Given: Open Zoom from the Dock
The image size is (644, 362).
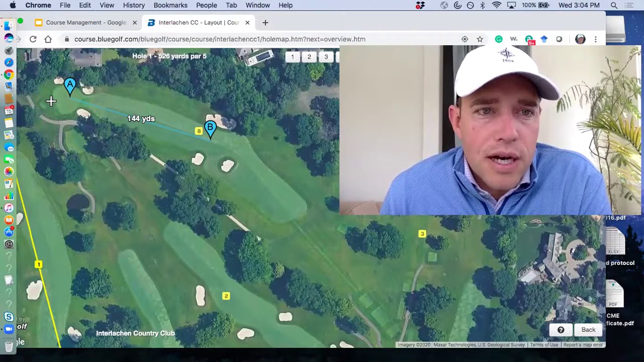Looking at the screenshot, I should [9, 329].
